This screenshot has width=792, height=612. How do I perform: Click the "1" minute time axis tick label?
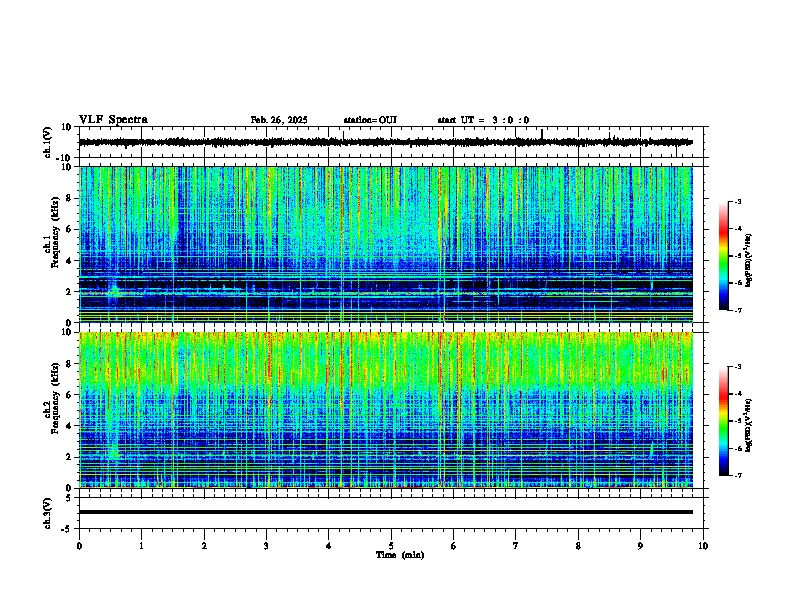141,546
